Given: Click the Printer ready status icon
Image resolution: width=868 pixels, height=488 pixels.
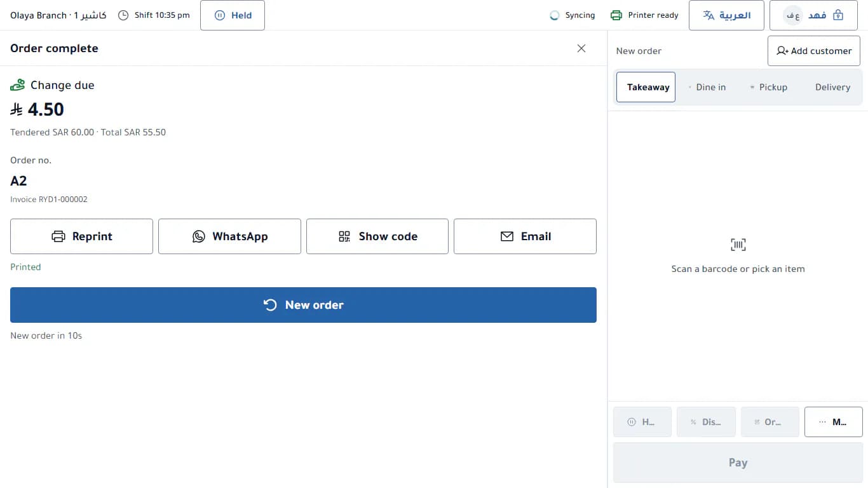Looking at the screenshot, I should point(616,15).
